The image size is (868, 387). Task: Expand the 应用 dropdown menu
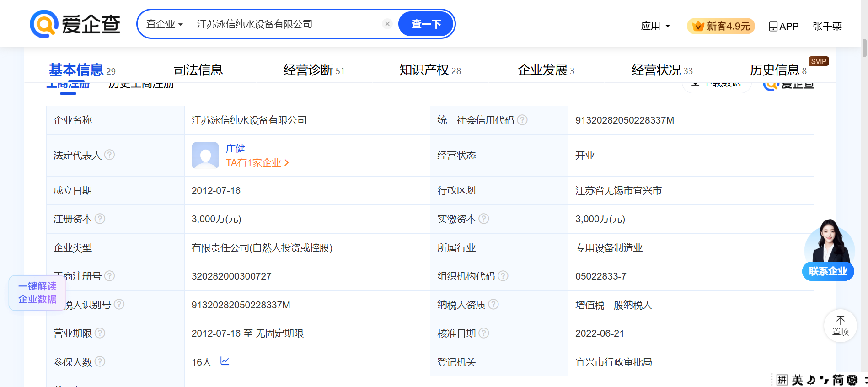click(655, 26)
